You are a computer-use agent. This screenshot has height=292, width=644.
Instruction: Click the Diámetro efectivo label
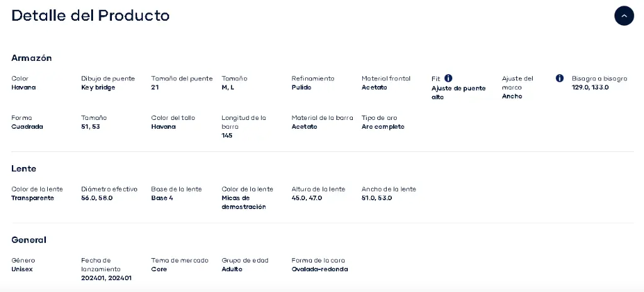[x=109, y=189]
